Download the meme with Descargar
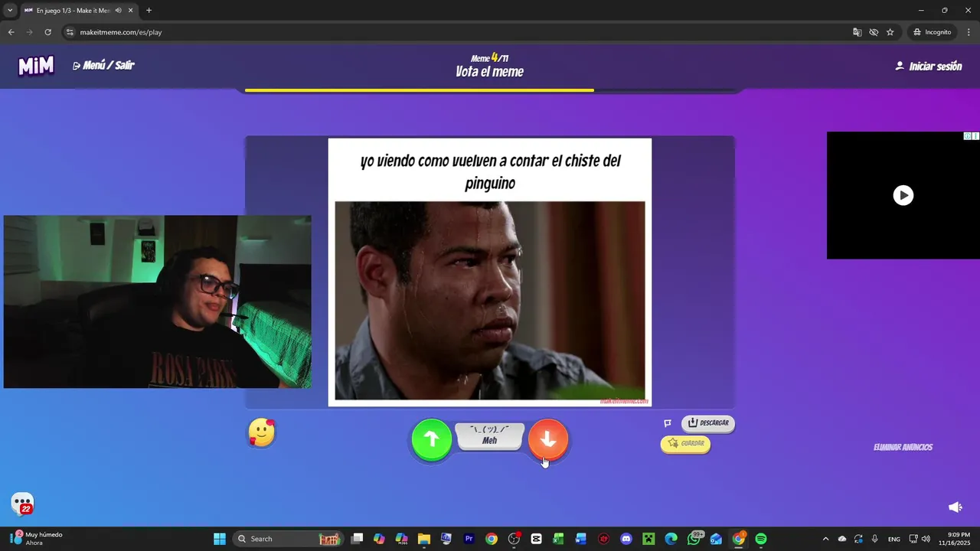Viewport: 980px width, 551px height. pos(708,423)
